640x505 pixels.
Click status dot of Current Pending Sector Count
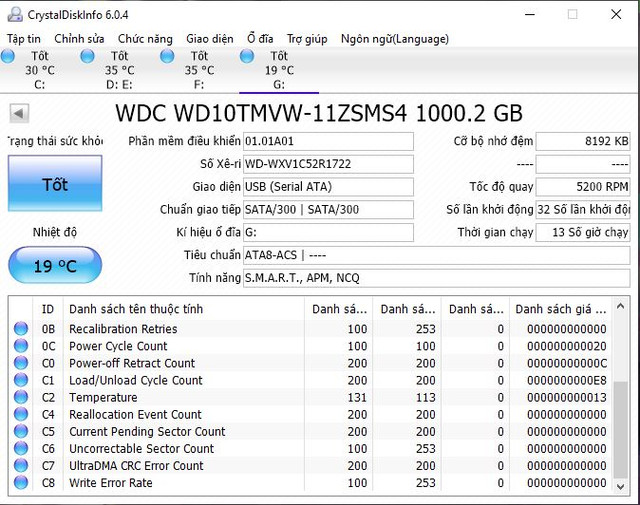pos(21,432)
